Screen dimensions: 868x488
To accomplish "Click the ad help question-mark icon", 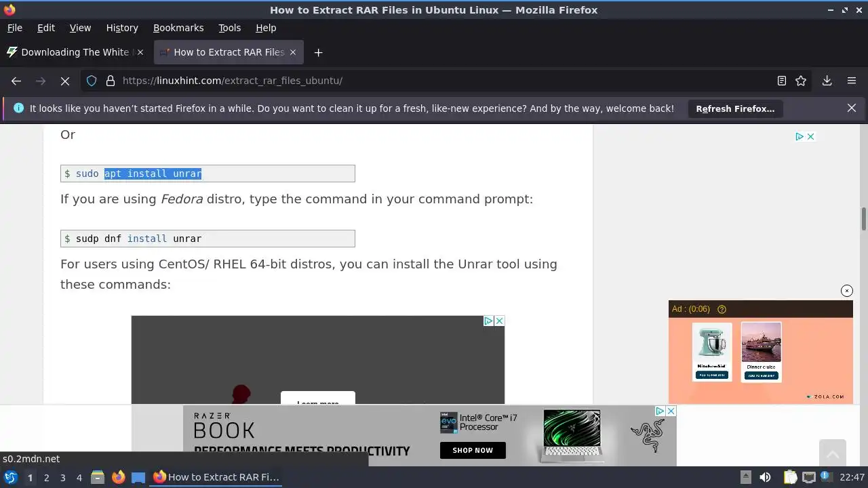I will tap(722, 309).
